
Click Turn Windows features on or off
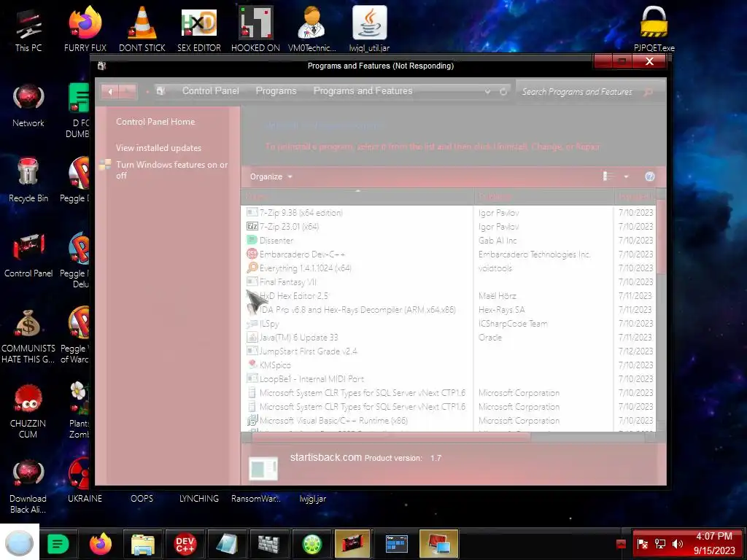[171, 170]
